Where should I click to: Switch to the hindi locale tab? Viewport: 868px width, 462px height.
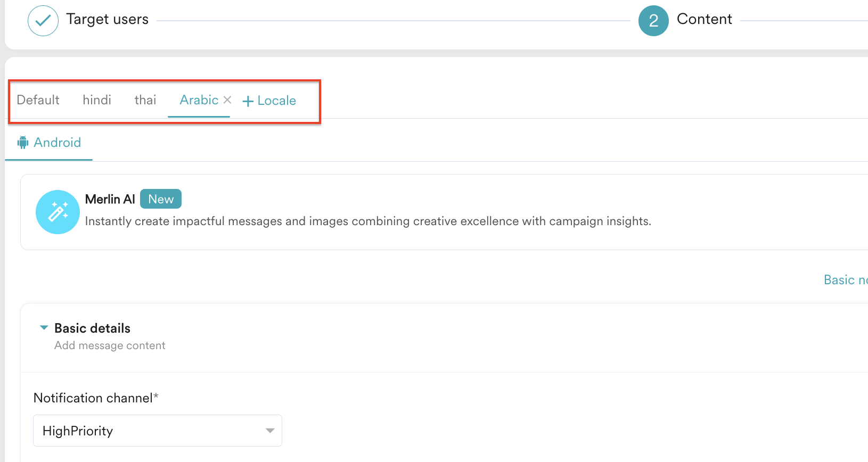click(97, 100)
